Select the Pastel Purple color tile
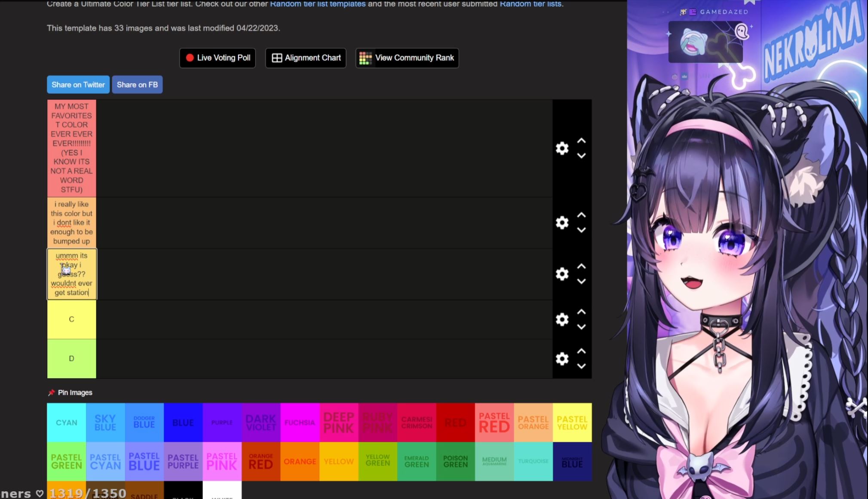868x499 pixels. [183, 461]
